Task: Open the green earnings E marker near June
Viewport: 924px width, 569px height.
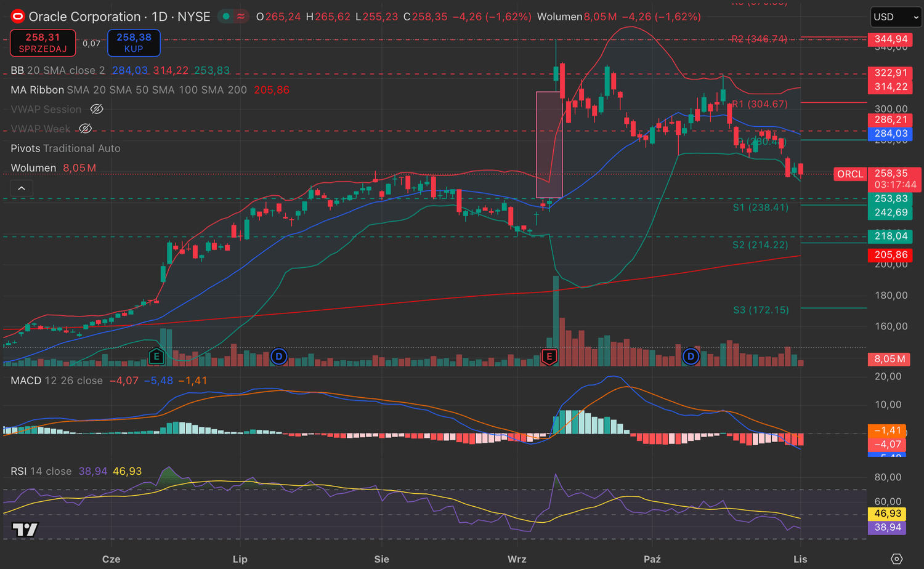Action: pos(156,356)
